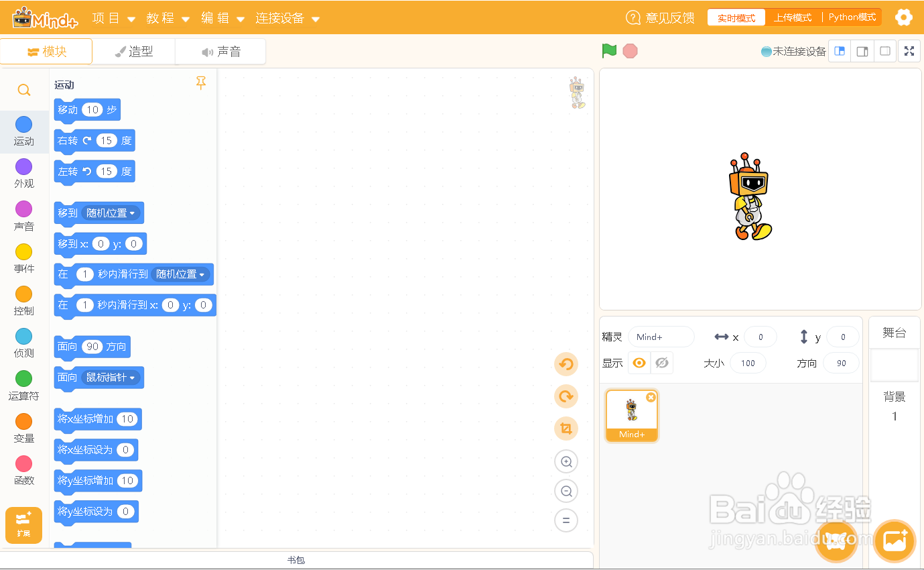Select the 声音 sound category
This screenshot has width=924, height=570.
pyautogui.click(x=24, y=216)
